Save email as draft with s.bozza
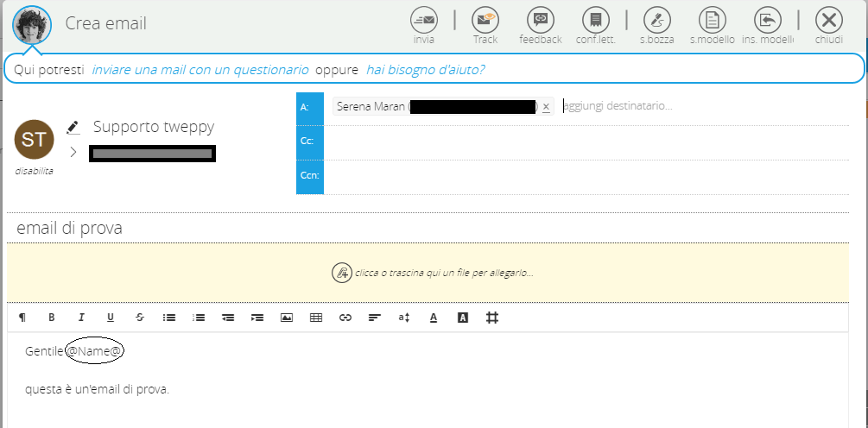The width and height of the screenshot is (868, 428). (x=657, y=20)
